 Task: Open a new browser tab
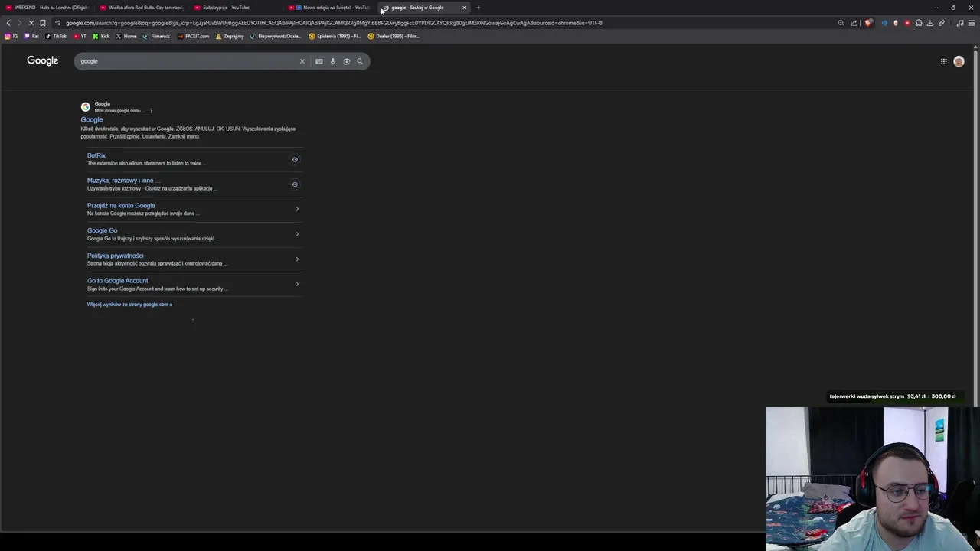pos(479,8)
